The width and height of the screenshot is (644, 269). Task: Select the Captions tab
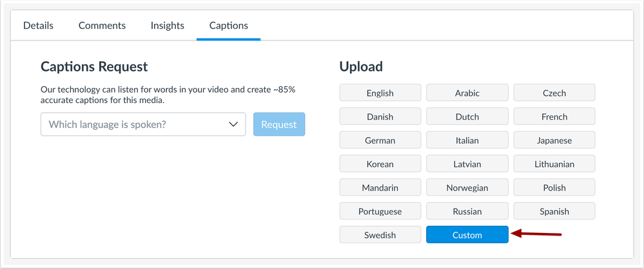[228, 26]
